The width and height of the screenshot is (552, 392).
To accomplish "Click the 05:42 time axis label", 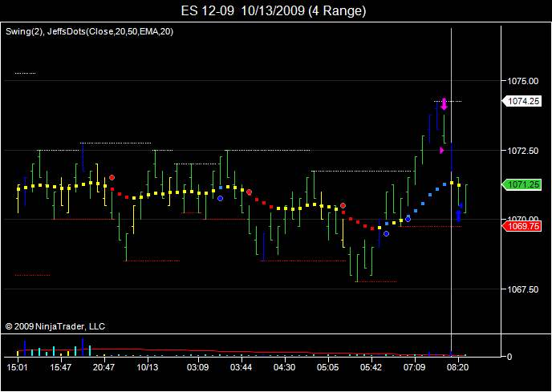I will tap(371, 368).
